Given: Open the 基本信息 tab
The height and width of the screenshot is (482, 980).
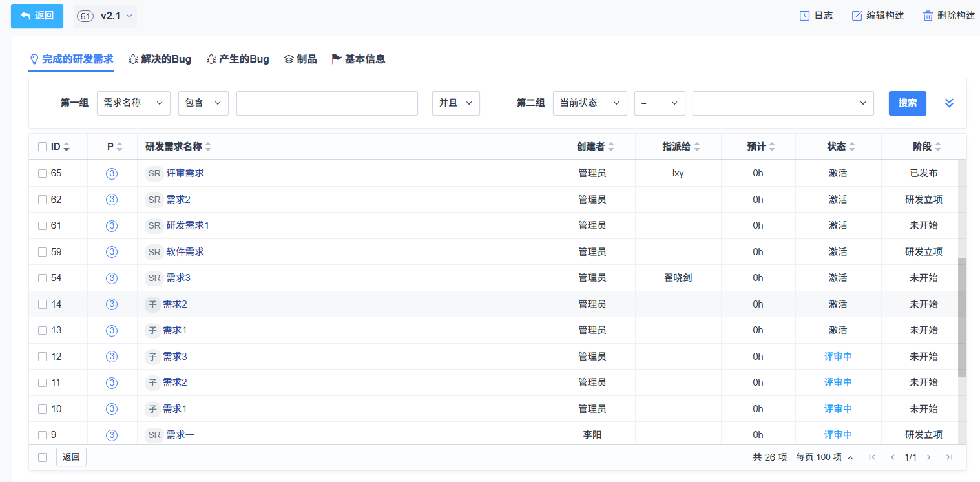Looking at the screenshot, I should coord(359,59).
